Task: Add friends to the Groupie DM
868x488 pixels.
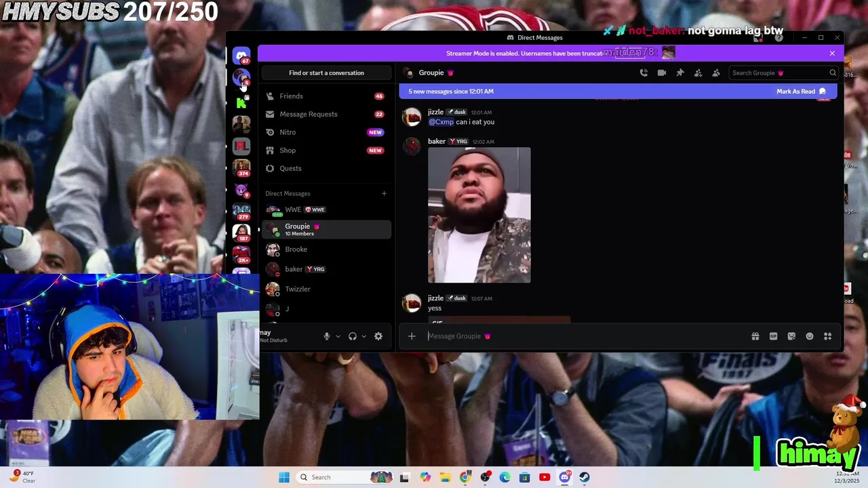Action: pos(698,73)
